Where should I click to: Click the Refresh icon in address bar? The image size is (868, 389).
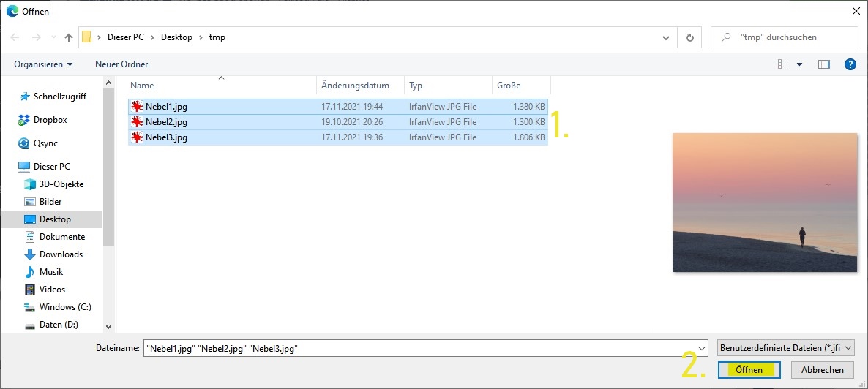coord(689,37)
